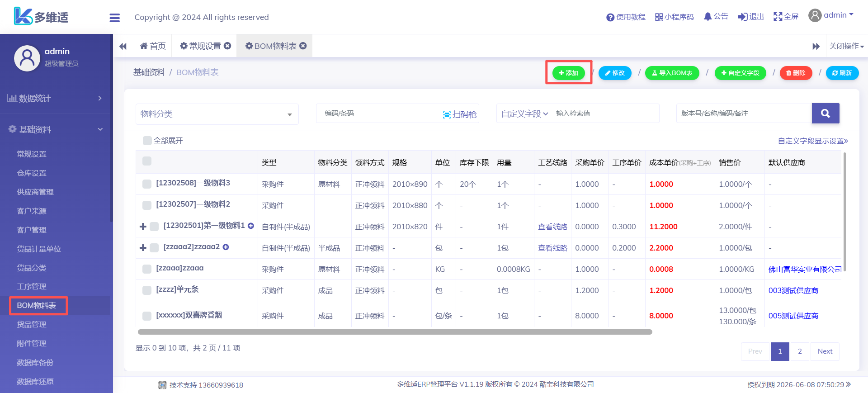The width and height of the screenshot is (868, 393).
Task: Click the scan gun 扫码枪 icon
Action: [447, 114]
